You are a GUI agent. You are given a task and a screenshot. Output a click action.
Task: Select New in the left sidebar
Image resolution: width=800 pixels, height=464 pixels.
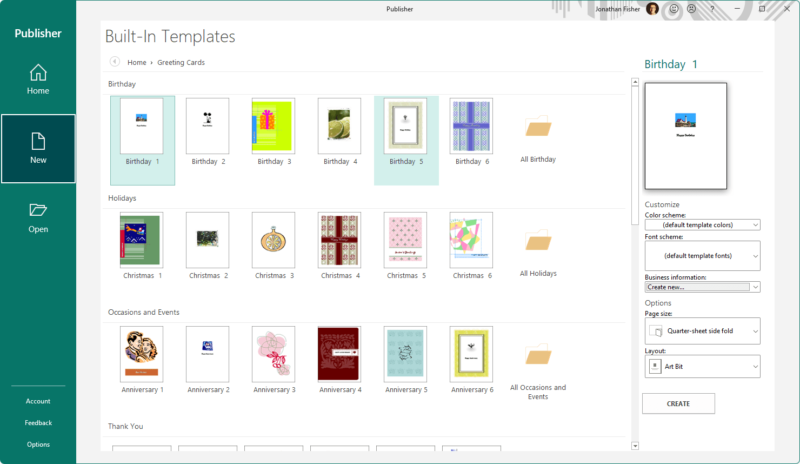38,148
